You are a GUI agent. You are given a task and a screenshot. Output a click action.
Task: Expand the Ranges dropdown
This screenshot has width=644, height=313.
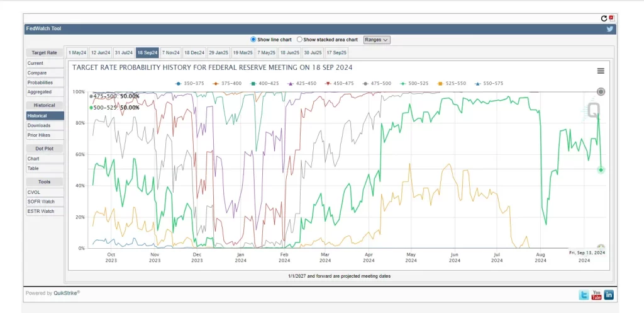[377, 40]
